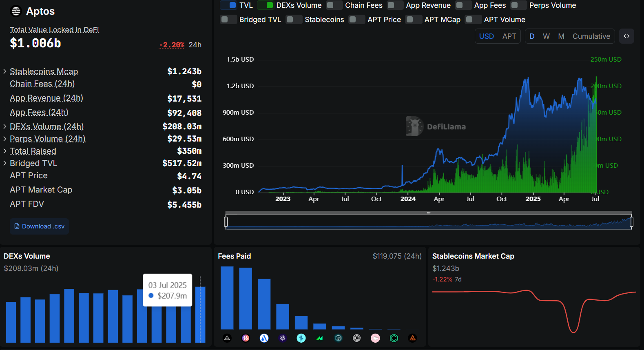Click the Aptos chain logo icon
The width and height of the screenshot is (644, 350).
[16, 11]
